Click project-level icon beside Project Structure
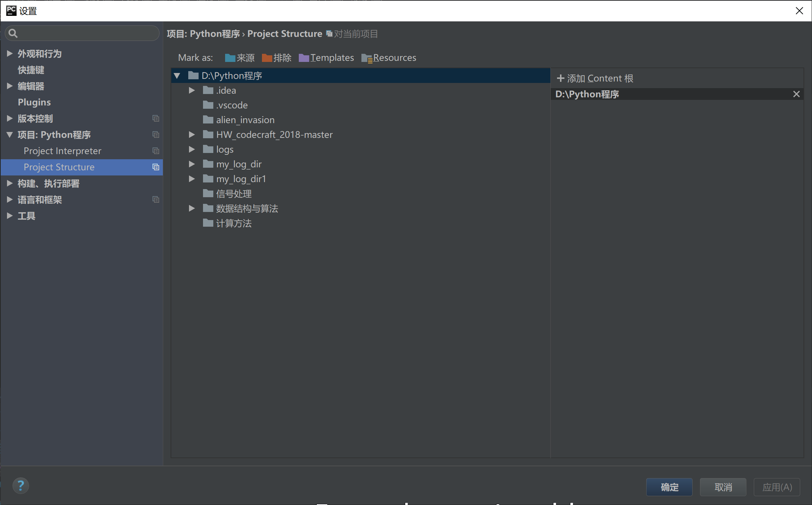 coord(156,167)
